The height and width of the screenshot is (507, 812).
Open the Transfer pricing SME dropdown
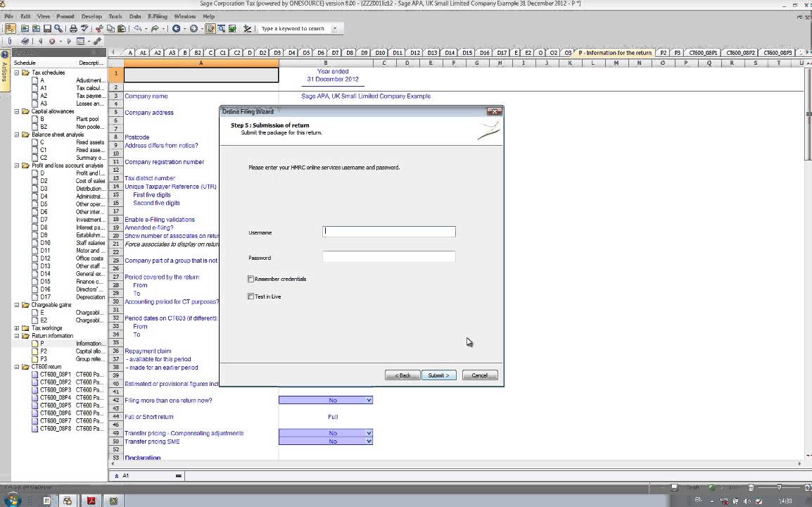(369, 442)
